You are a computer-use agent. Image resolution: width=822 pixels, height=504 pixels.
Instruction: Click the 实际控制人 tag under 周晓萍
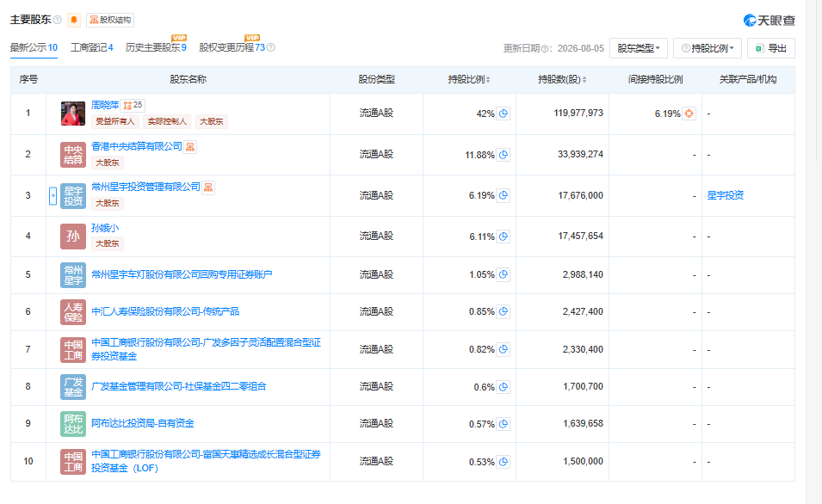pyautogui.click(x=167, y=121)
